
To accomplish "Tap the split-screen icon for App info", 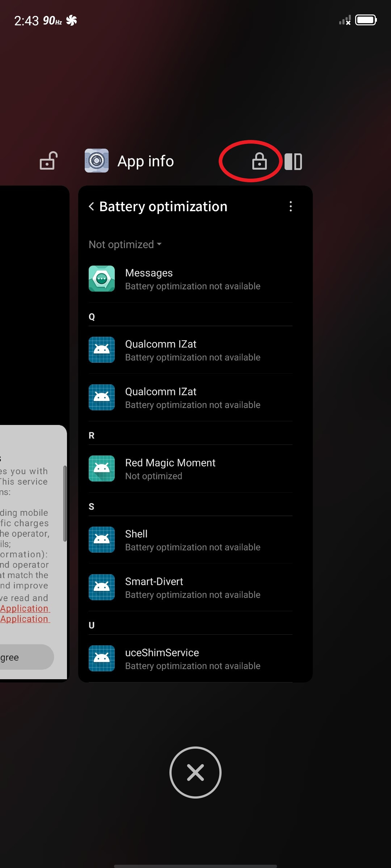I will 293,161.
